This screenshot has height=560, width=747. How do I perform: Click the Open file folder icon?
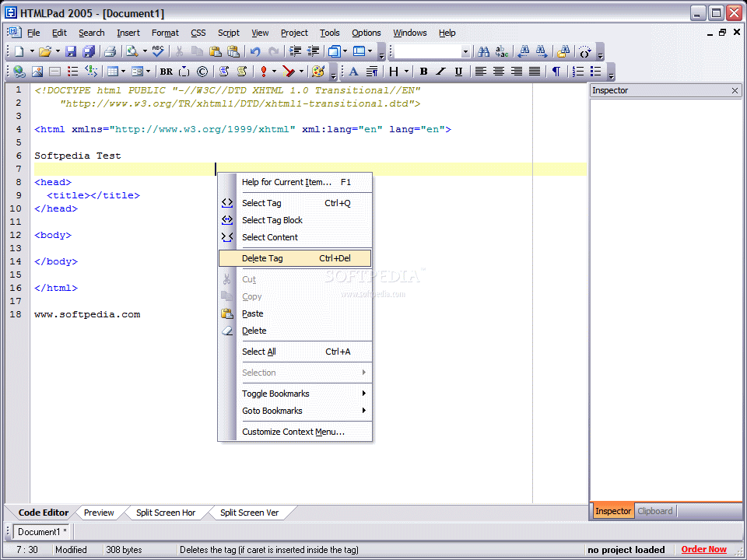coord(45,51)
